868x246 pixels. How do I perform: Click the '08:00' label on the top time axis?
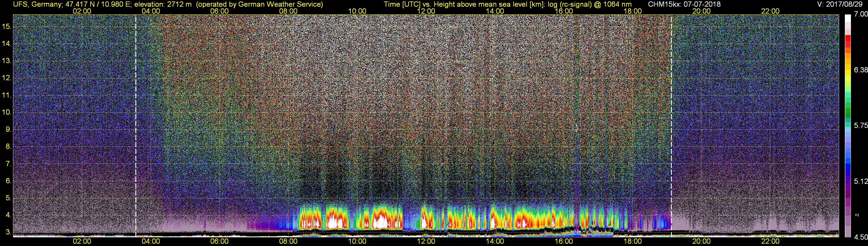point(288,11)
